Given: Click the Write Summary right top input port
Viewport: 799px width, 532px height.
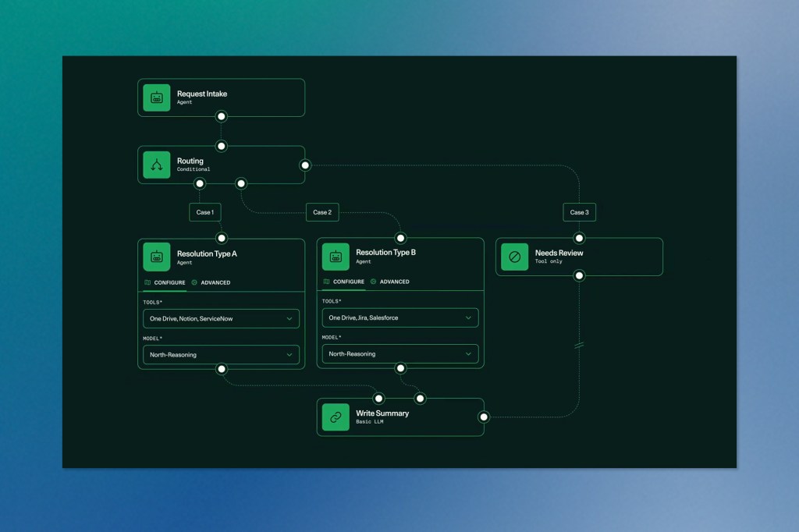Looking at the screenshot, I should click(420, 399).
